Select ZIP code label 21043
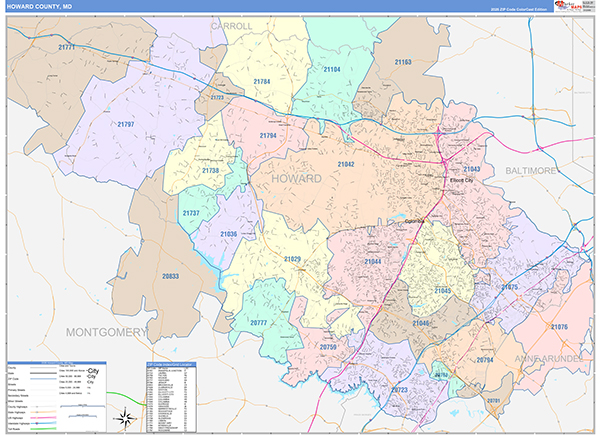This screenshot has width=600, height=435. point(471,169)
